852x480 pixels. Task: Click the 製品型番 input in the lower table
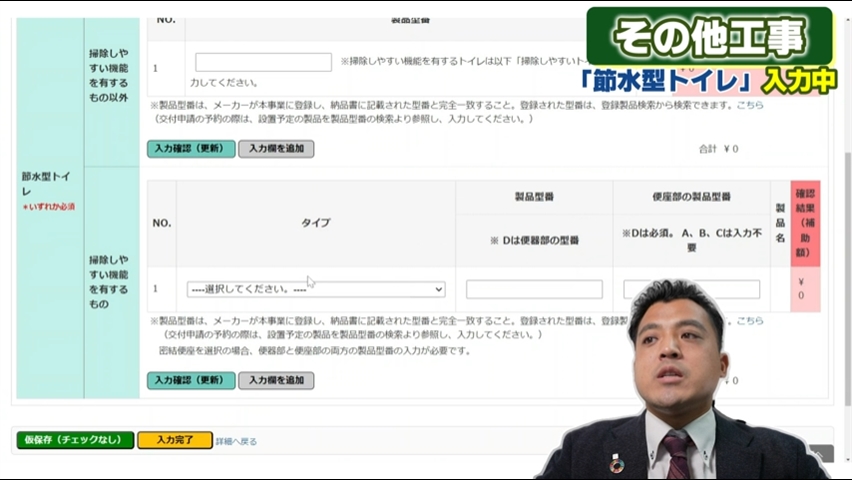click(534, 289)
